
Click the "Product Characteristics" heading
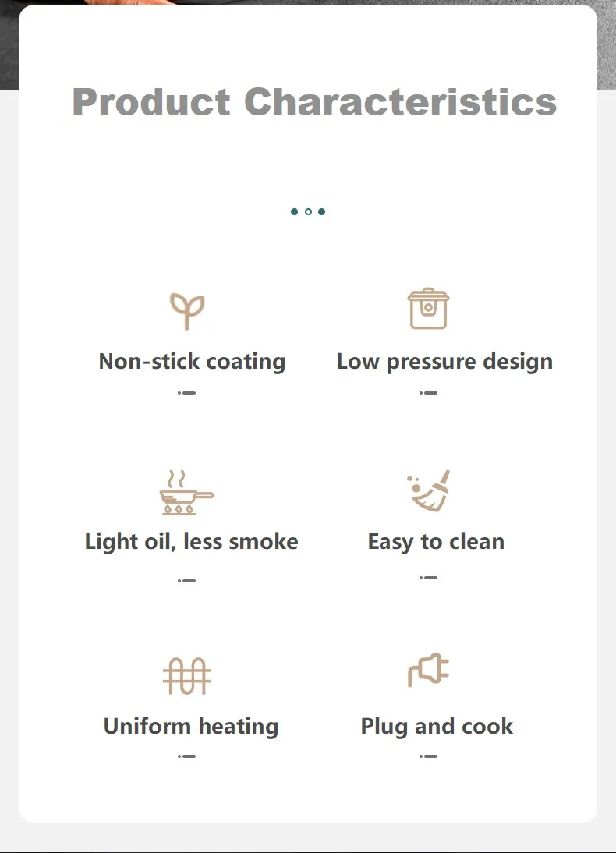314,102
